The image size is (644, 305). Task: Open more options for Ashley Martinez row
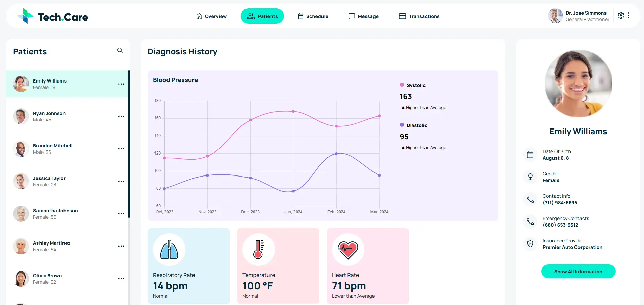point(121,246)
